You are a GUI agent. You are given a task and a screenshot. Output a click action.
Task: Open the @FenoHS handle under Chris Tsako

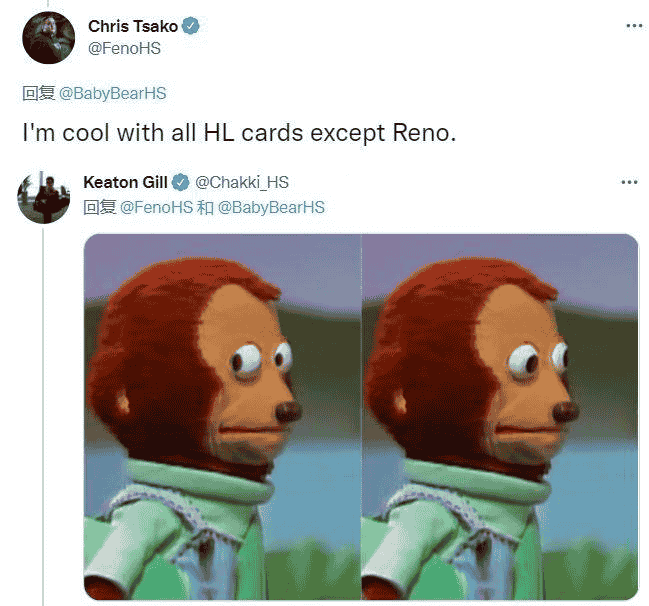click(x=124, y=48)
